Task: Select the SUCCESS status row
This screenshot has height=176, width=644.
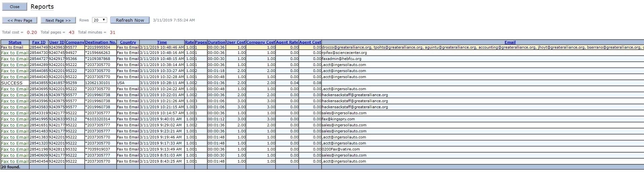Action: [12, 83]
